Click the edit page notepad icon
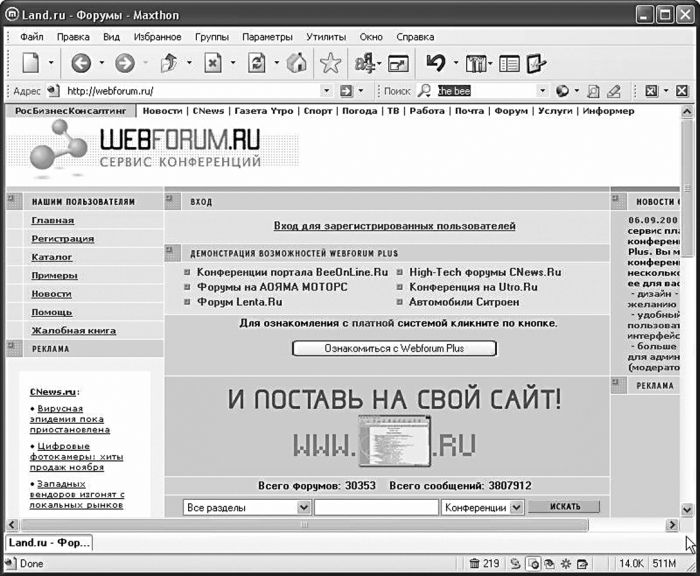 536,63
